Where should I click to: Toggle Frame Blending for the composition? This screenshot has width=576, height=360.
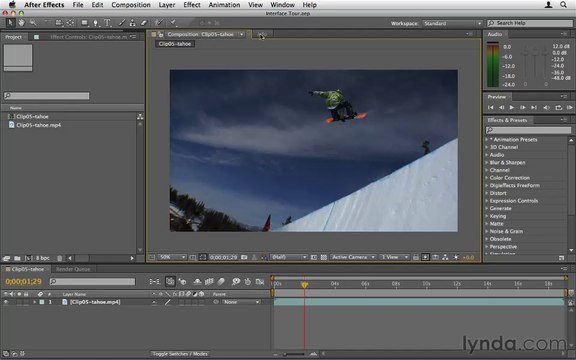click(x=209, y=282)
